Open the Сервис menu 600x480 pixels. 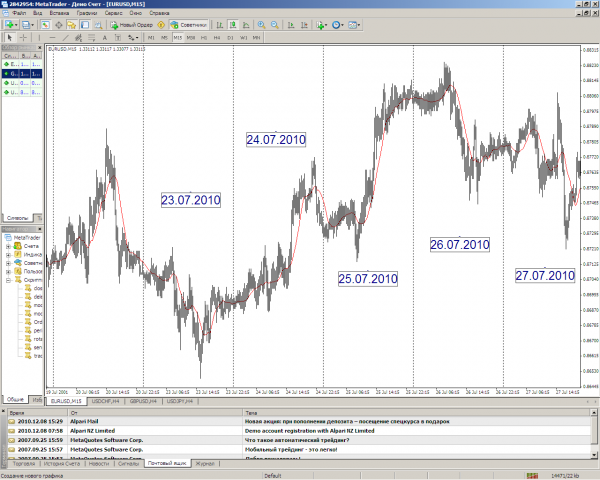tap(113, 13)
